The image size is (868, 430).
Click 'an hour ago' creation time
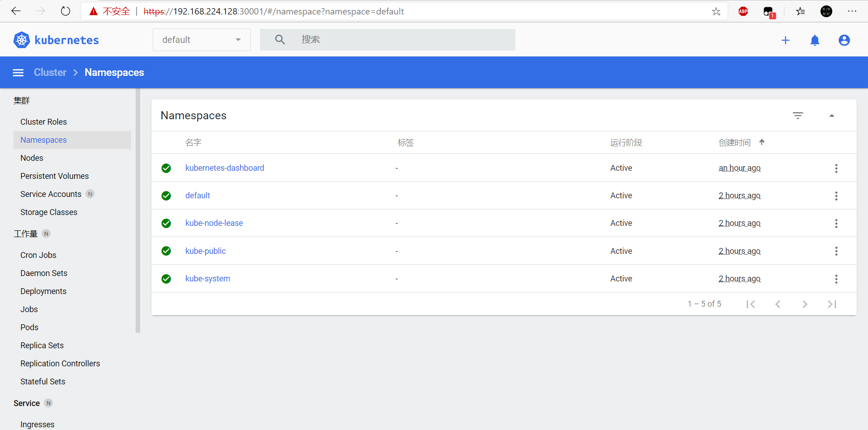tap(740, 168)
